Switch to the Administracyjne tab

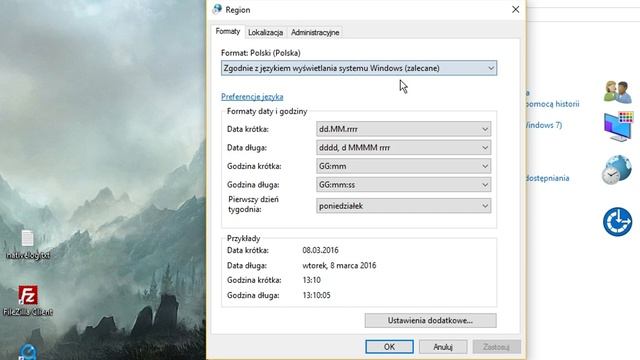tap(315, 32)
